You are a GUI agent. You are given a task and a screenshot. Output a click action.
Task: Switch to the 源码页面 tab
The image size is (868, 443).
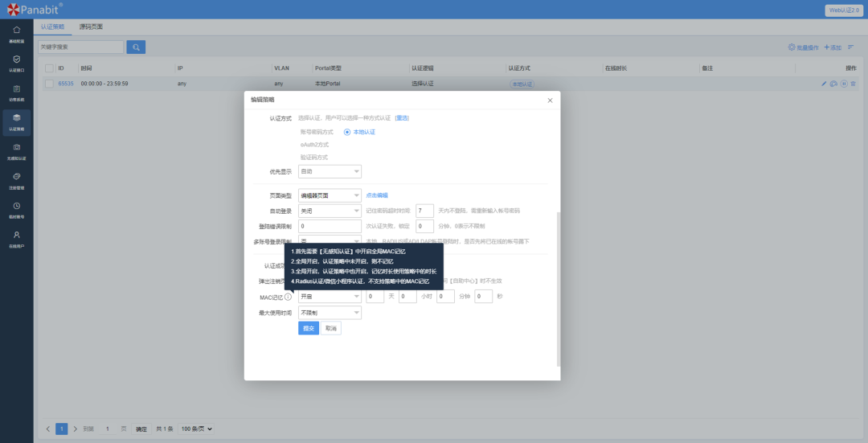91,27
